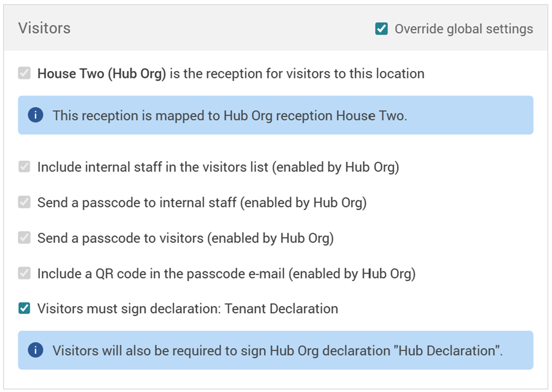552x392 pixels.
Task: Click the "Include internal staff in the visitors list" label
Action: tap(217, 167)
